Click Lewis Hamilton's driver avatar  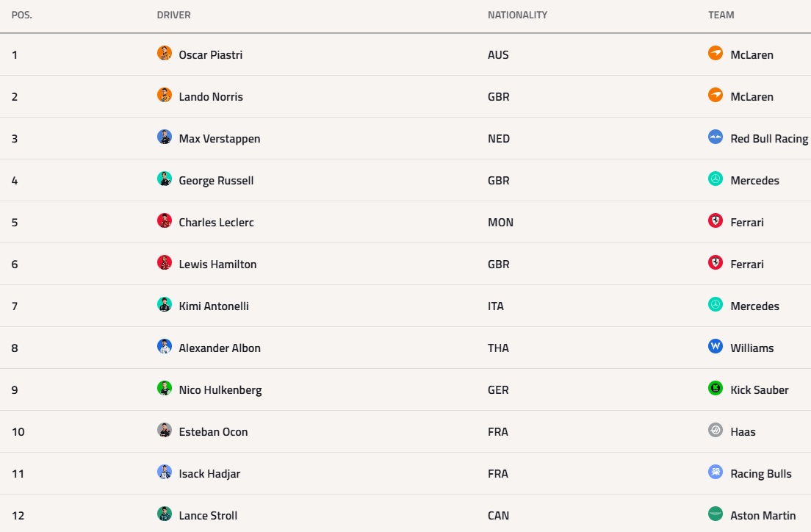coord(165,263)
